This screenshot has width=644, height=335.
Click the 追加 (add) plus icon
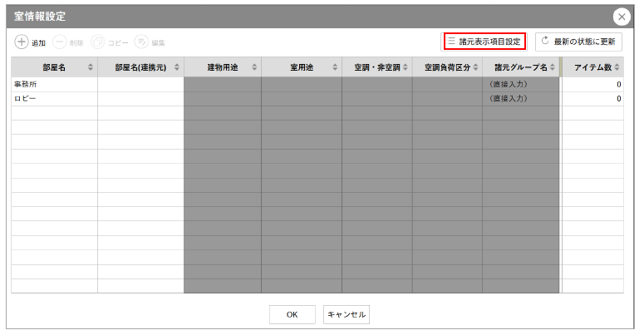coord(22,42)
